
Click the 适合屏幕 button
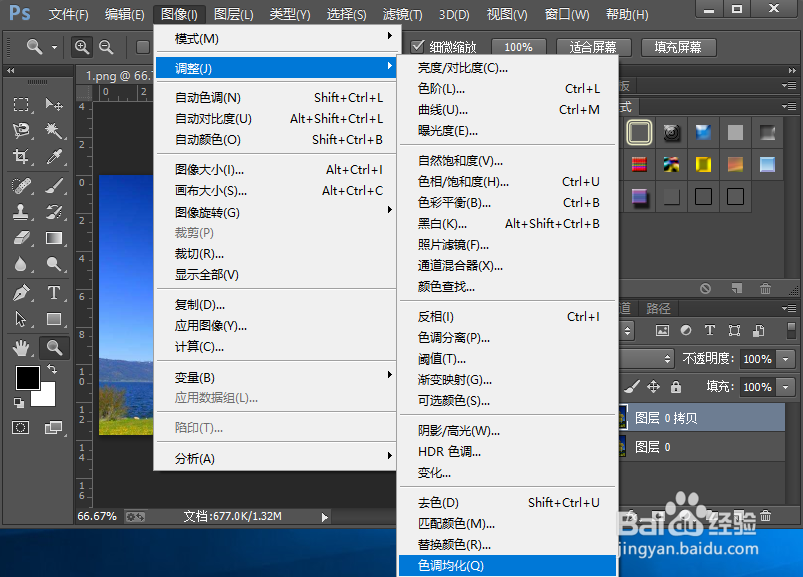click(595, 46)
